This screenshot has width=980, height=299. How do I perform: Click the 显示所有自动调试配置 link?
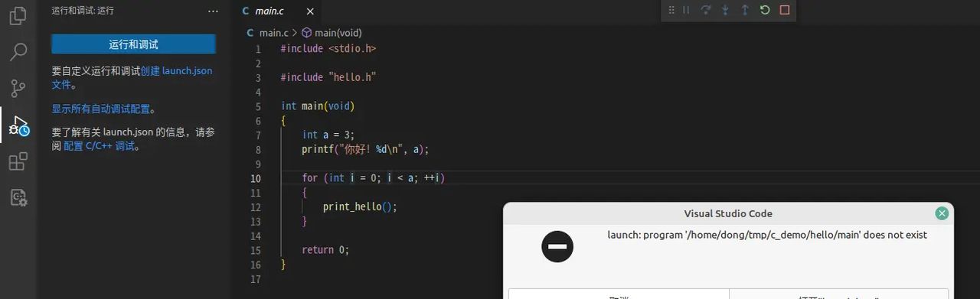[x=101, y=109]
